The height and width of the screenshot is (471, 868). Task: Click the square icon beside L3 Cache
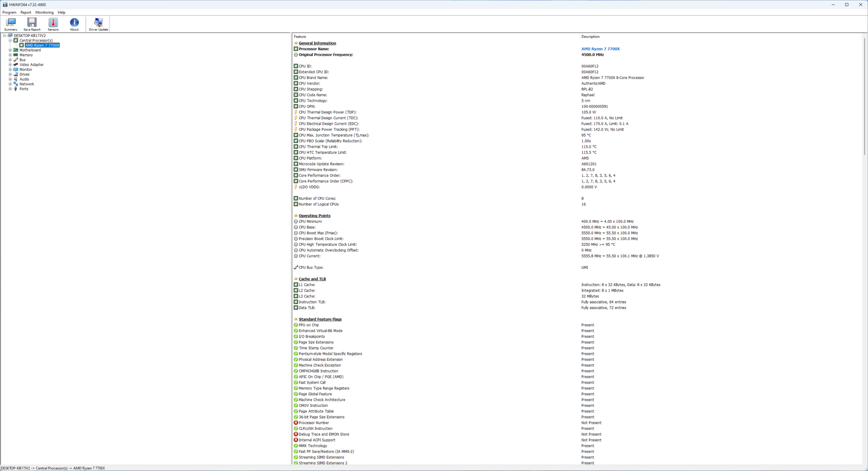pos(296,296)
